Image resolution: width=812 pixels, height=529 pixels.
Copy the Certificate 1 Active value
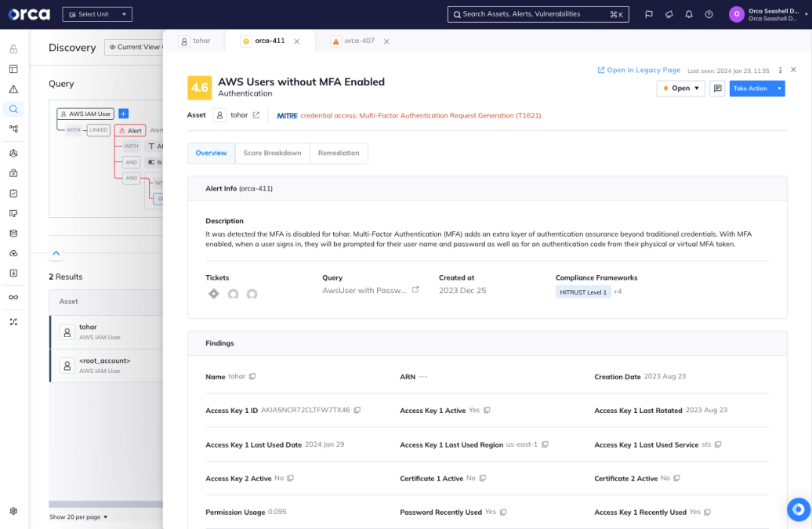point(482,478)
